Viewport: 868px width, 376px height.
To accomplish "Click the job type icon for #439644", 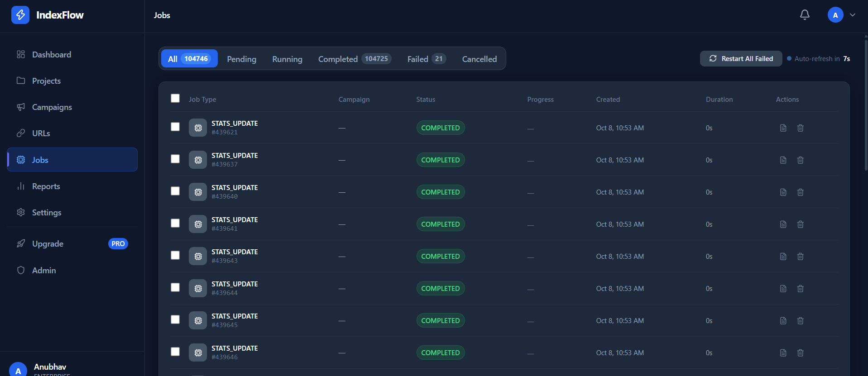I will (x=198, y=288).
